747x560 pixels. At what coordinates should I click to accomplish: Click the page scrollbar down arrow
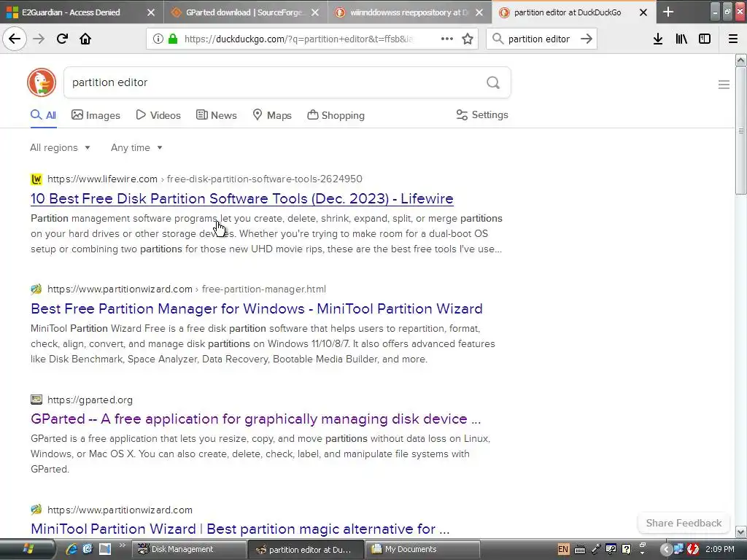point(741,532)
